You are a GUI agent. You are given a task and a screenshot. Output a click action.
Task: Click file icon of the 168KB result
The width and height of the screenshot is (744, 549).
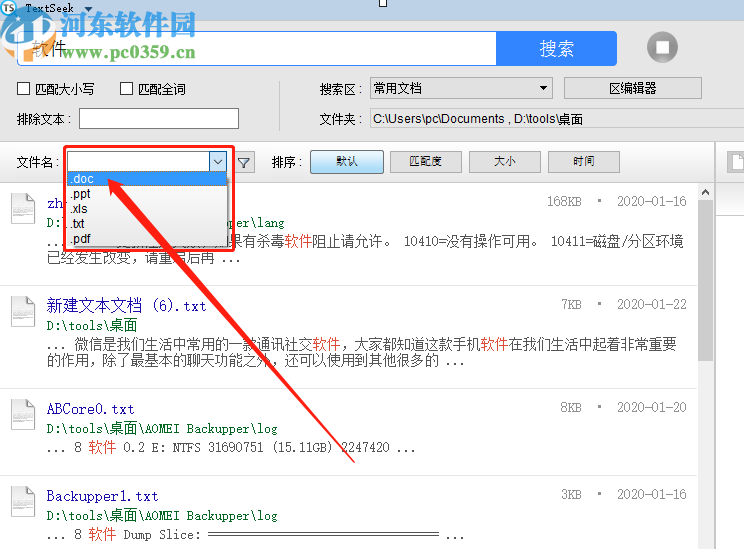[23, 208]
